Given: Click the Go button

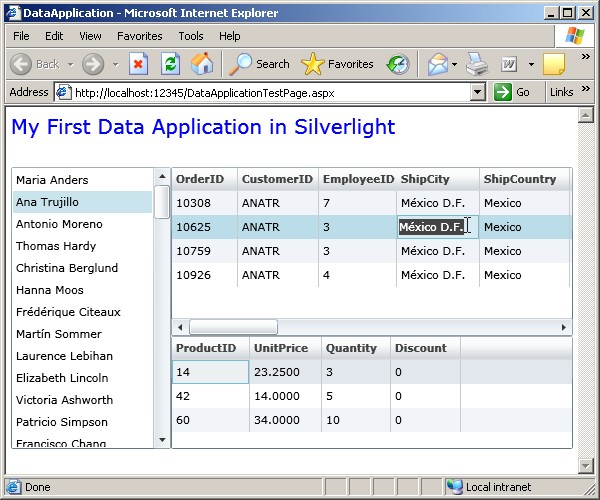Looking at the screenshot, I should coord(512,92).
